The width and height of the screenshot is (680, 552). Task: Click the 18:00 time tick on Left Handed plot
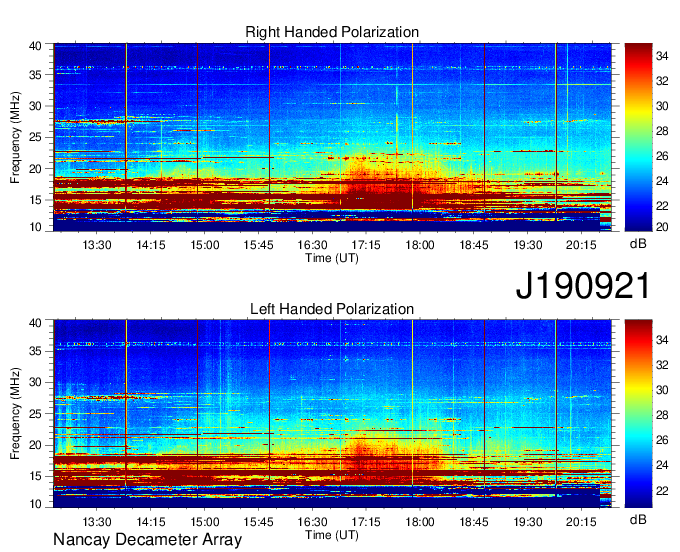point(420,522)
